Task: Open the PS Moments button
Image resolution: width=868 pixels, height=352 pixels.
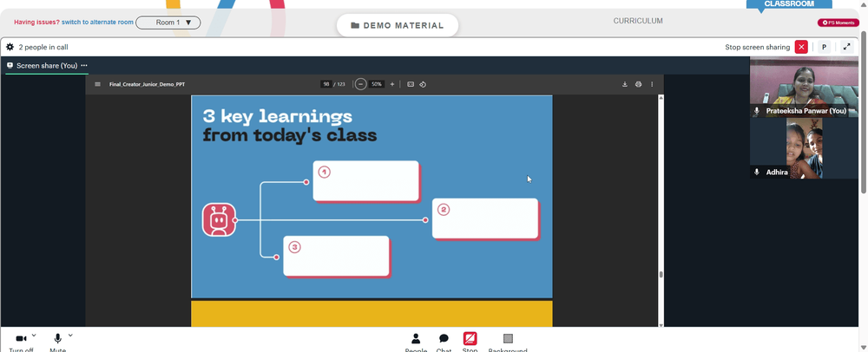Action: click(838, 23)
